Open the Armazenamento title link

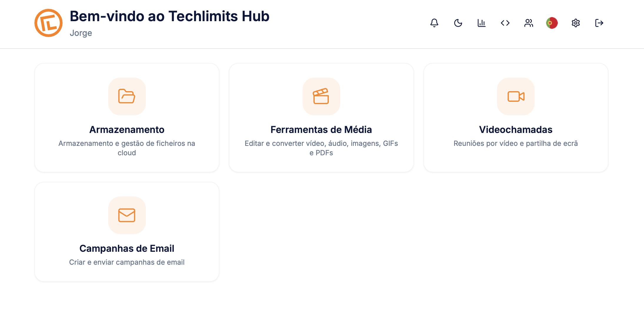[x=127, y=130]
